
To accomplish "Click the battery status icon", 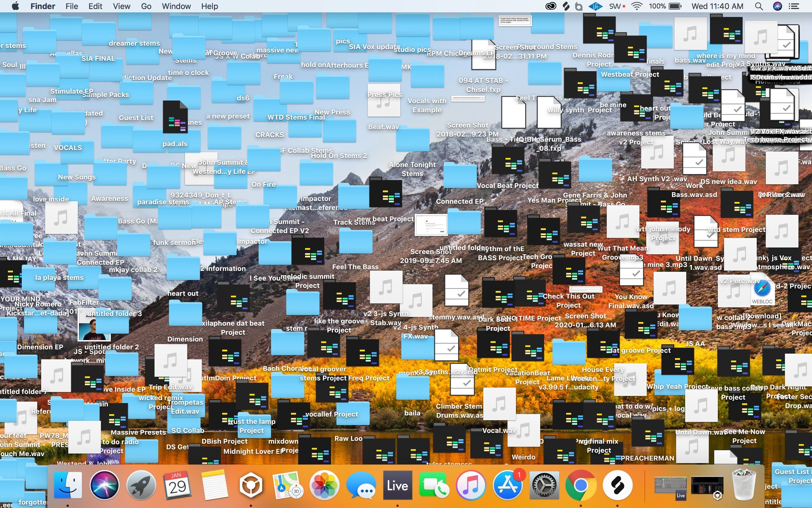I will (x=675, y=6).
